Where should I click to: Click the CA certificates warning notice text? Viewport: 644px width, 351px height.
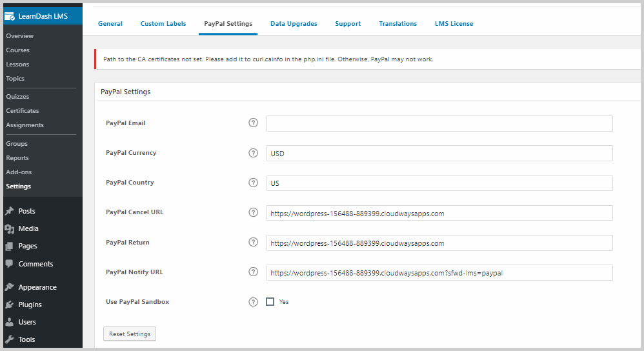(268, 59)
